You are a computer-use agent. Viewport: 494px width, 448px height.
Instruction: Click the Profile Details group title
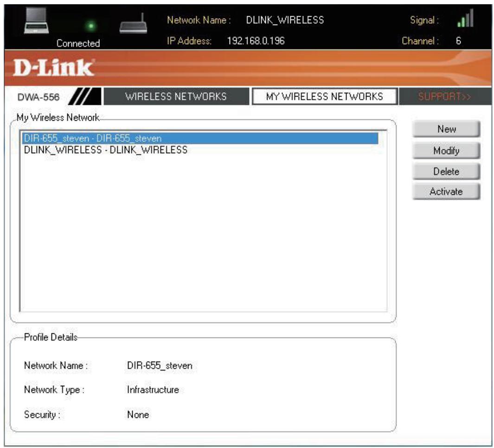tap(51, 338)
